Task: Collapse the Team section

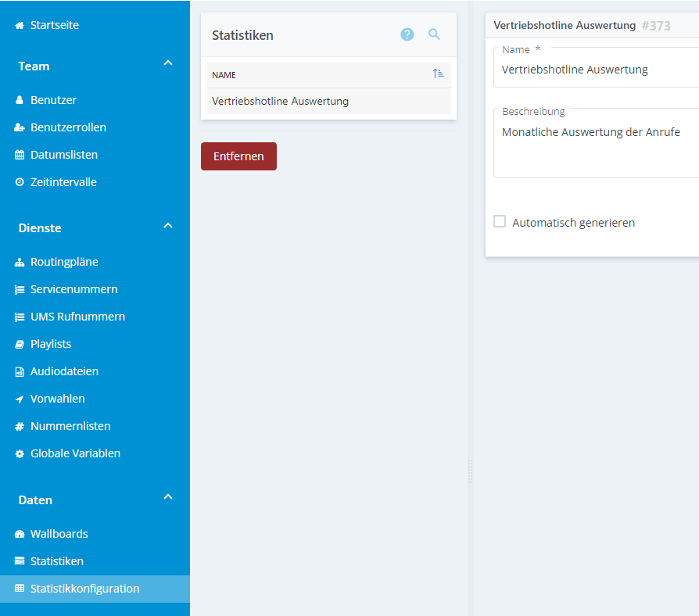Action: pyautogui.click(x=167, y=63)
